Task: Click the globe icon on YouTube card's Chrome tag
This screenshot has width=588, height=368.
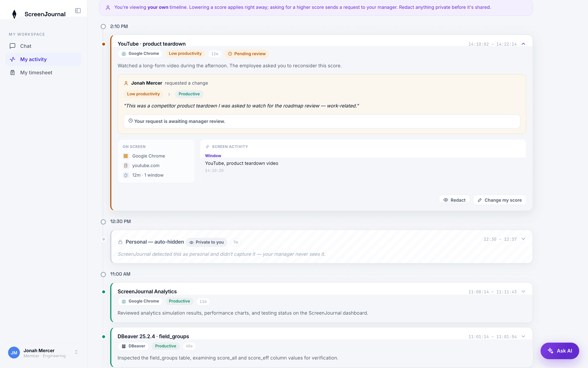Action: (124, 54)
